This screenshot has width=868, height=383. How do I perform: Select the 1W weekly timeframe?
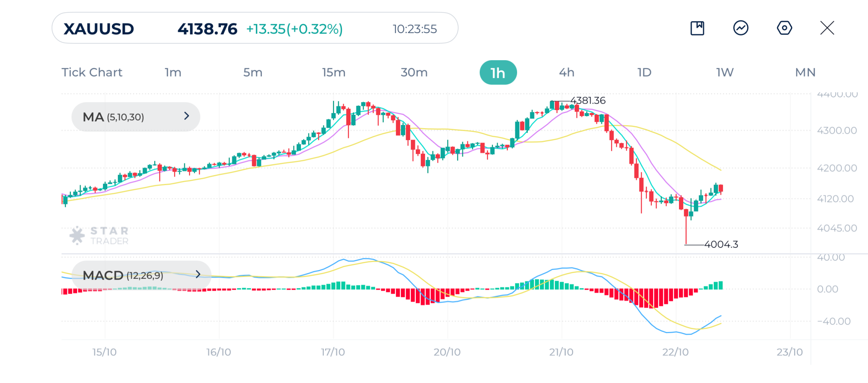pos(725,72)
